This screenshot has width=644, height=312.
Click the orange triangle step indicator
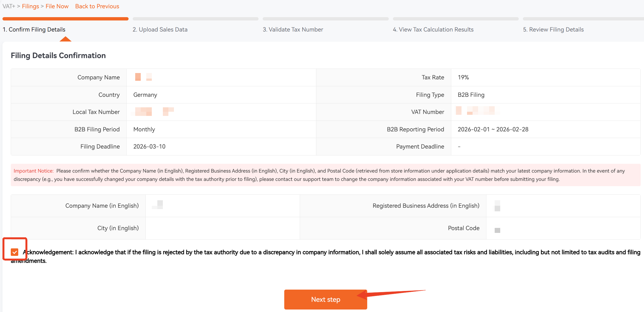66,39
